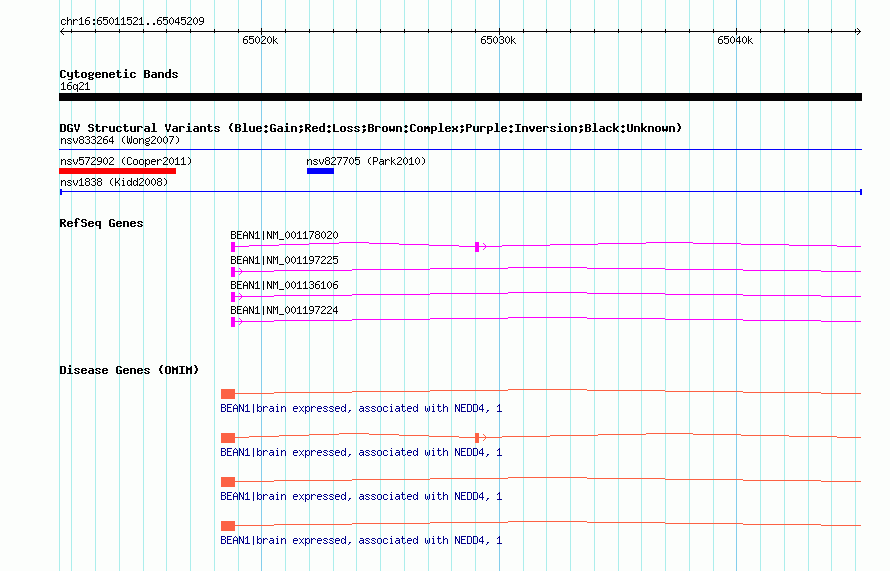The height and width of the screenshot is (571, 890).
Task: Open variant nsv1838 (Kidd2008) label
Action: [114, 182]
